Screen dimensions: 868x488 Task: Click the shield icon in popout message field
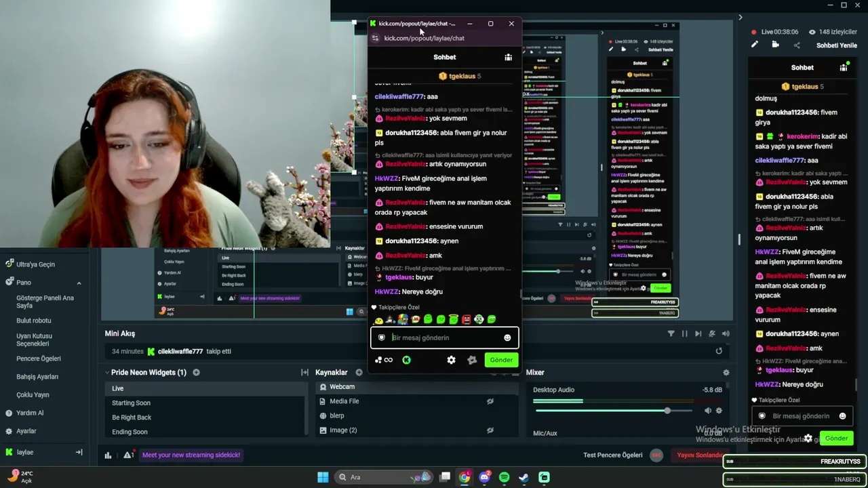tap(382, 338)
